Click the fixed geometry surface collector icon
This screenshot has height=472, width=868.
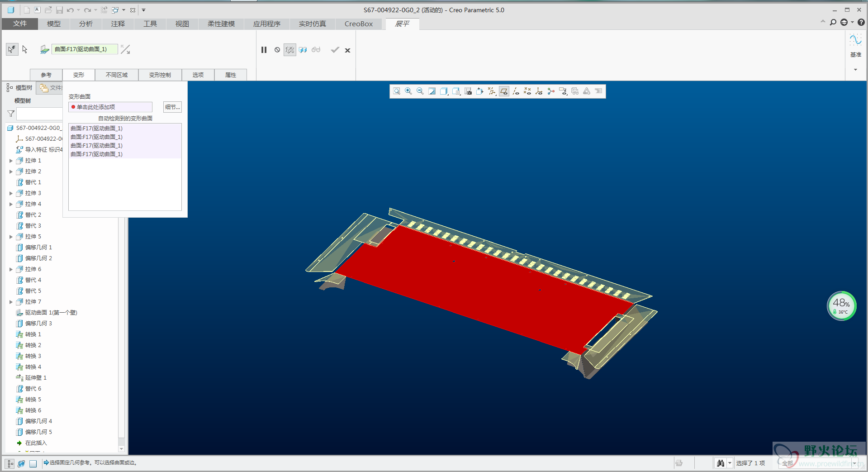[44, 49]
